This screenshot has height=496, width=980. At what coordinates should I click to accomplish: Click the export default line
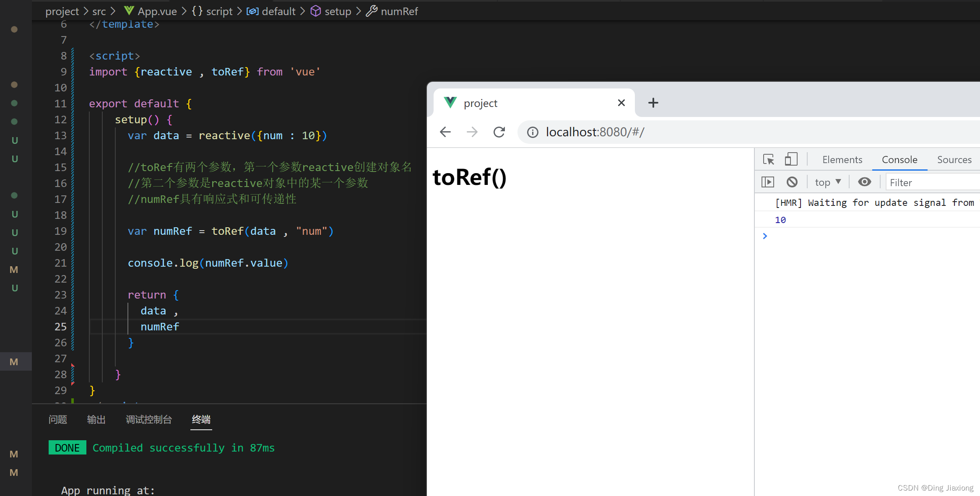point(140,104)
